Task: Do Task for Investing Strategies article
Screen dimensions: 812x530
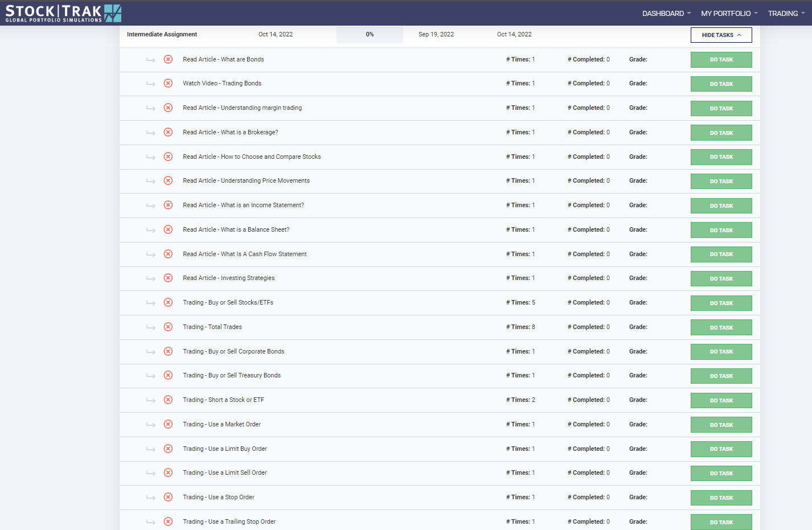Action: [721, 279]
